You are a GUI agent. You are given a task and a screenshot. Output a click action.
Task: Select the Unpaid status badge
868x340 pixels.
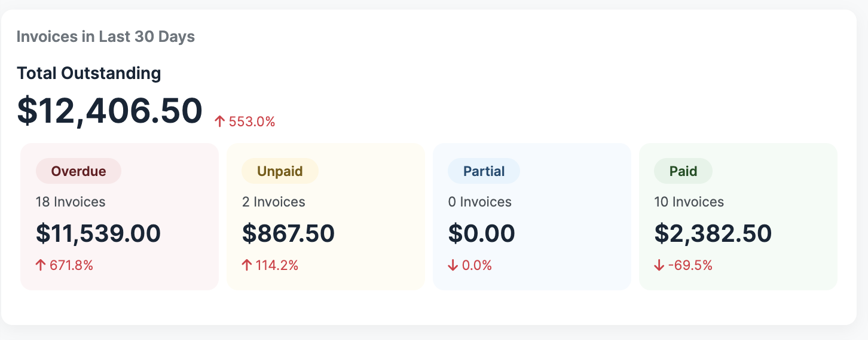[x=280, y=171]
